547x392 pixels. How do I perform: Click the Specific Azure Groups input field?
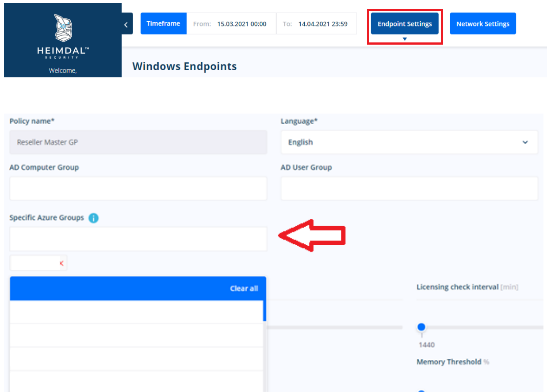pos(138,239)
